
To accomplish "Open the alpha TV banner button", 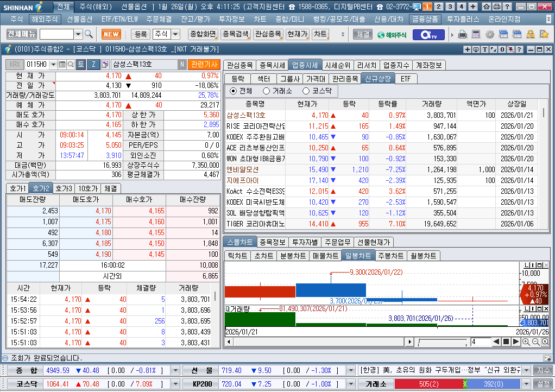I will (428, 35).
